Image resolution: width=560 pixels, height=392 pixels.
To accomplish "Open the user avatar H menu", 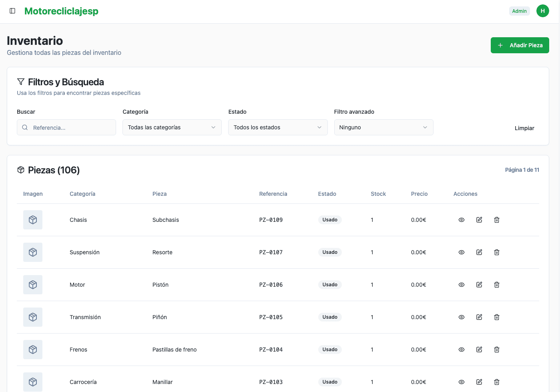I will [x=542, y=11].
